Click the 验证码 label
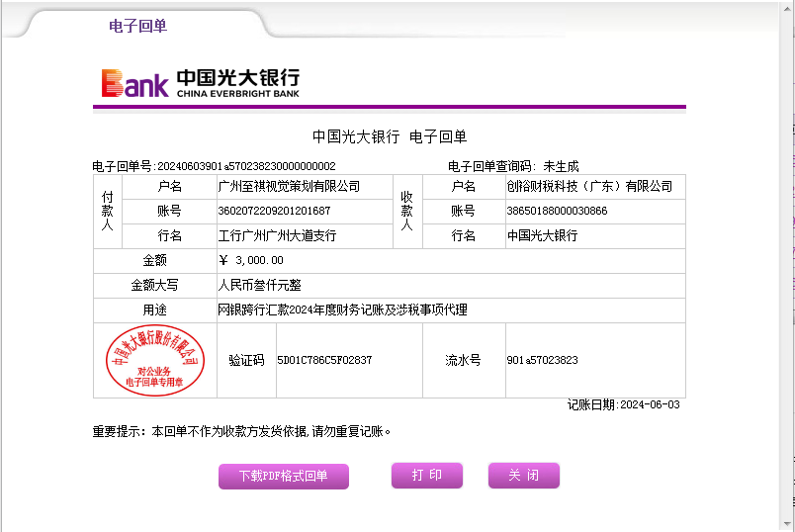Image resolution: width=795 pixels, height=532 pixels. tap(246, 360)
